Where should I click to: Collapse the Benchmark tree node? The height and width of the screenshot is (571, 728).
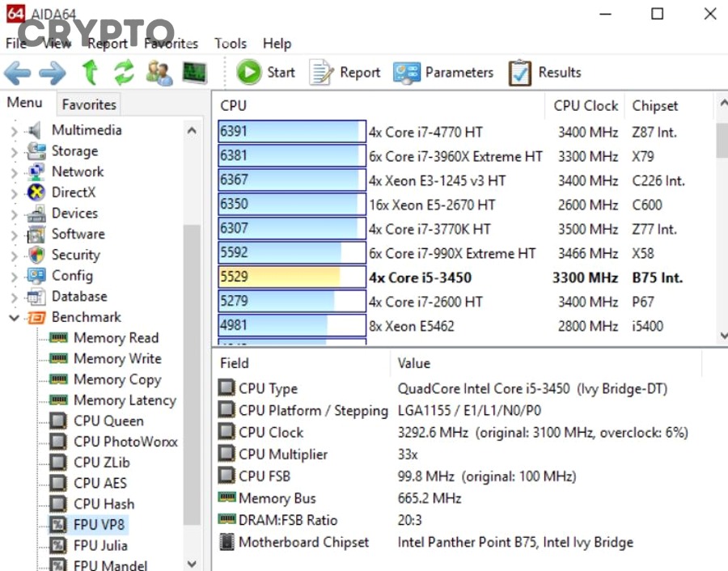[14, 318]
